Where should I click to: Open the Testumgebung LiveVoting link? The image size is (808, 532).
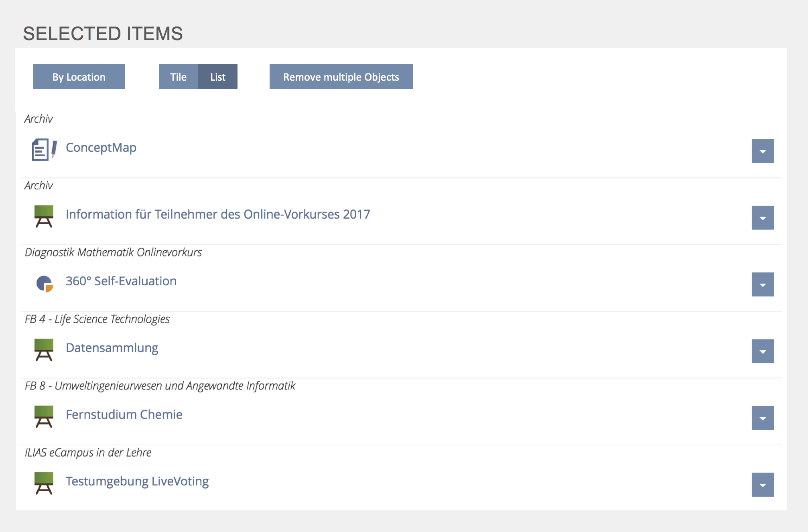[x=137, y=481]
